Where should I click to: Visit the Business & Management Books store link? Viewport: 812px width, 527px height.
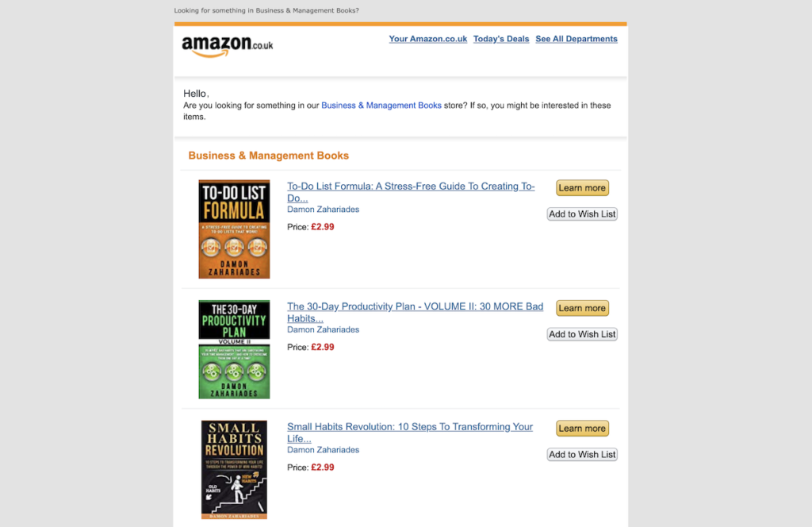pos(381,106)
